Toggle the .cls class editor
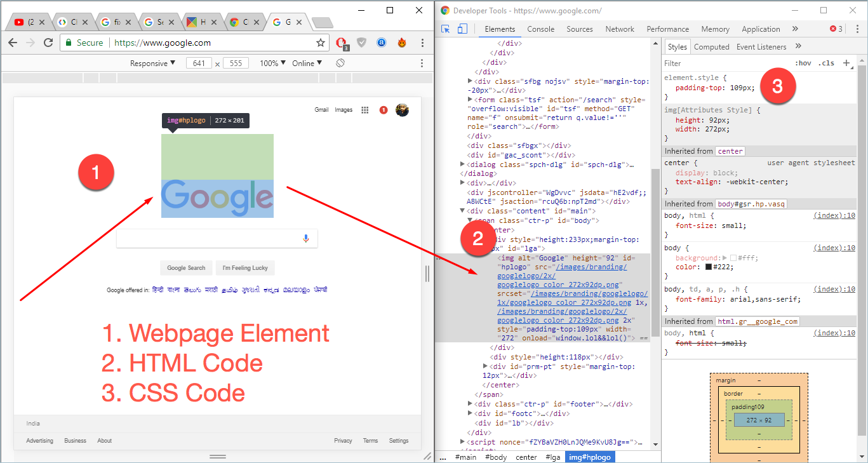 826,63
